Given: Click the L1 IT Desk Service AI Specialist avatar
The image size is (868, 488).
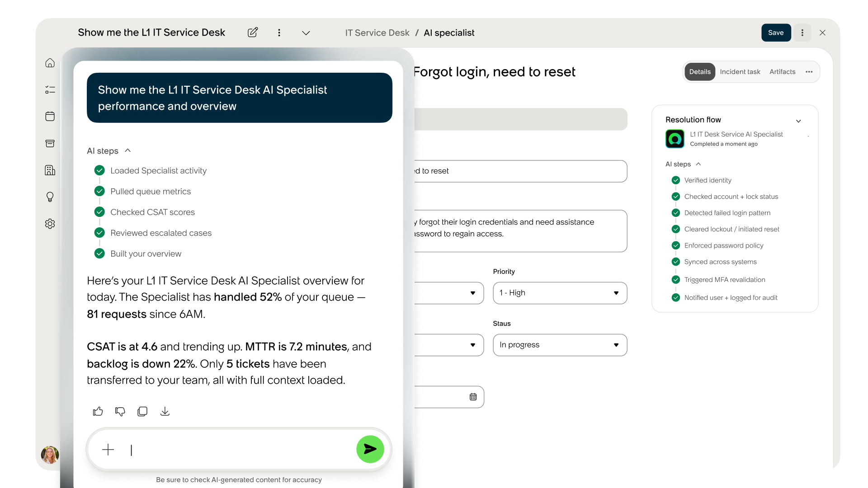Looking at the screenshot, I should pyautogui.click(x=675, y=139).
